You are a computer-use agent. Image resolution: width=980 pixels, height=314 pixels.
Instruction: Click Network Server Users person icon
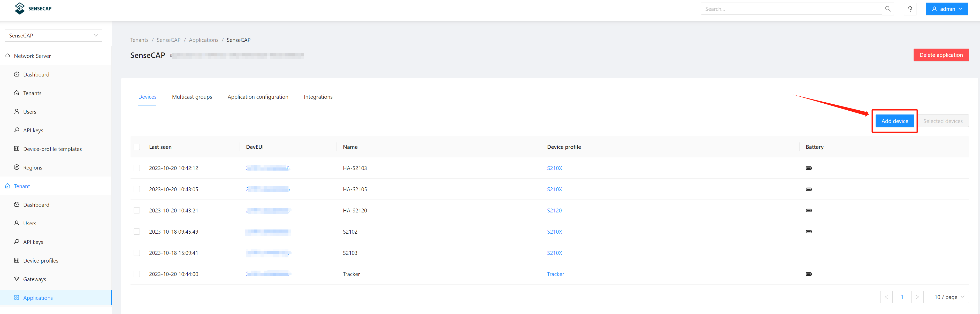(17, 112)
